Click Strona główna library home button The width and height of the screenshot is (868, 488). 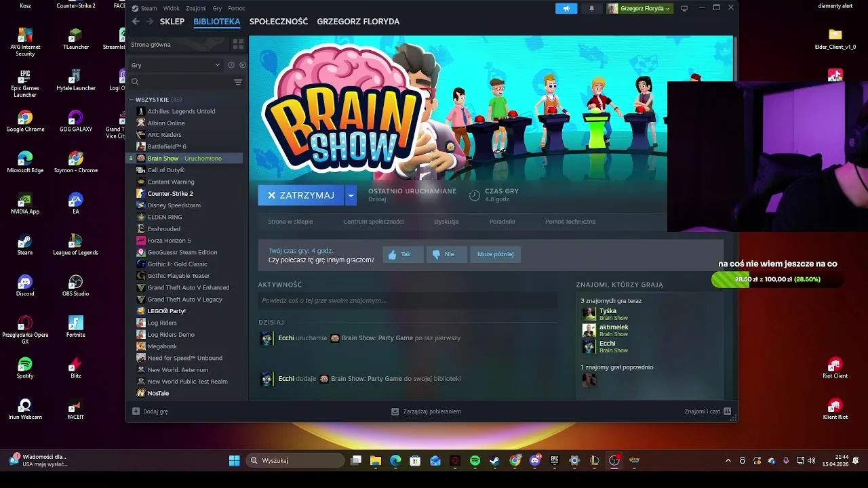179,44
